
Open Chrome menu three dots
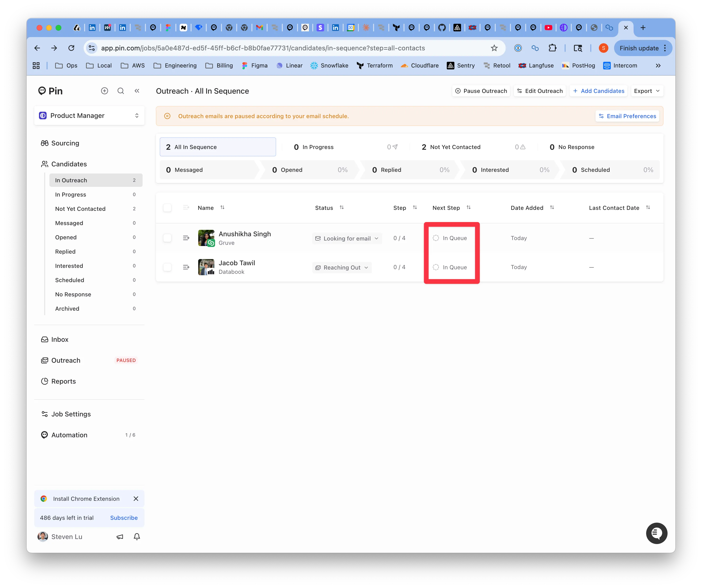665,48
